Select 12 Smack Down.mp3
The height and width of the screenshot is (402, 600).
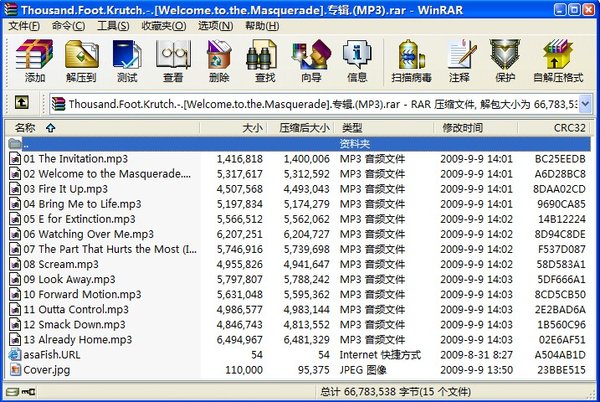coord(74,325)
